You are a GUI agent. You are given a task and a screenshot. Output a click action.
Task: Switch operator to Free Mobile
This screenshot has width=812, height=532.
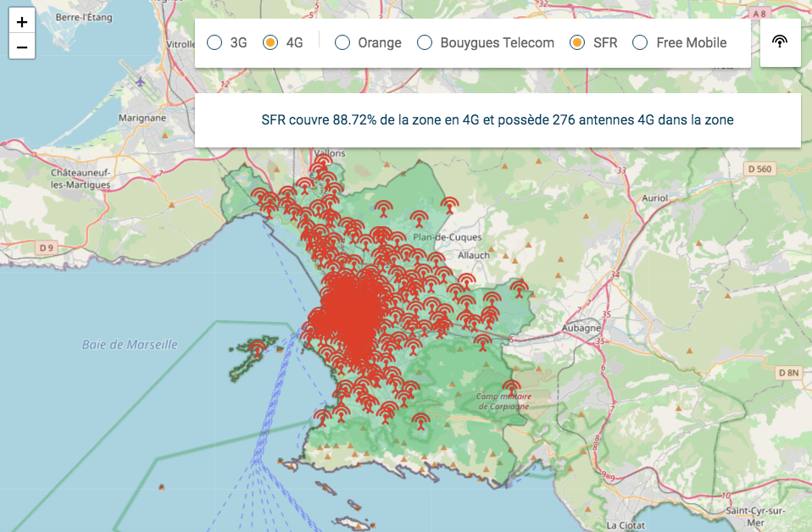[x=641, y=42]
